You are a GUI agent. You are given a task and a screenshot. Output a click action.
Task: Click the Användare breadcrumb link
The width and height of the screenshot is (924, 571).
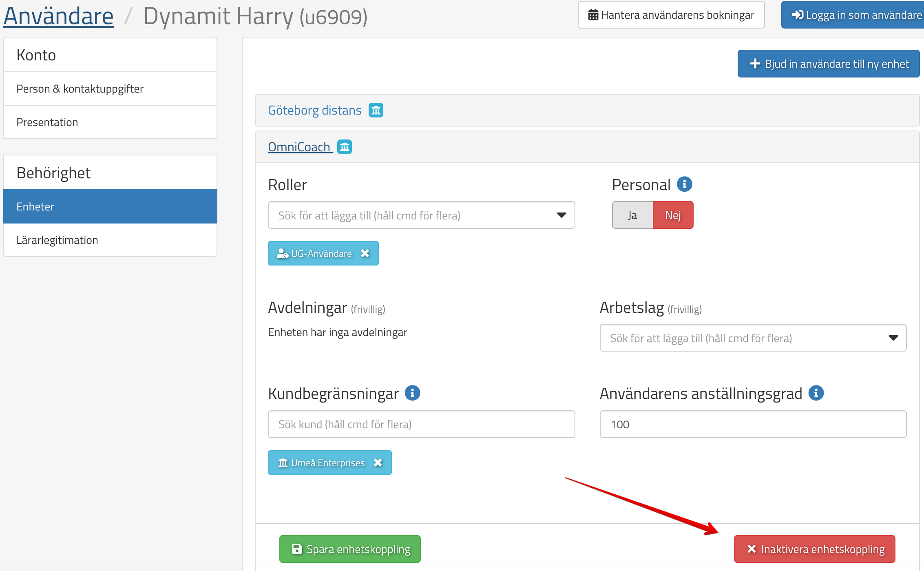[x=58, y=16]
